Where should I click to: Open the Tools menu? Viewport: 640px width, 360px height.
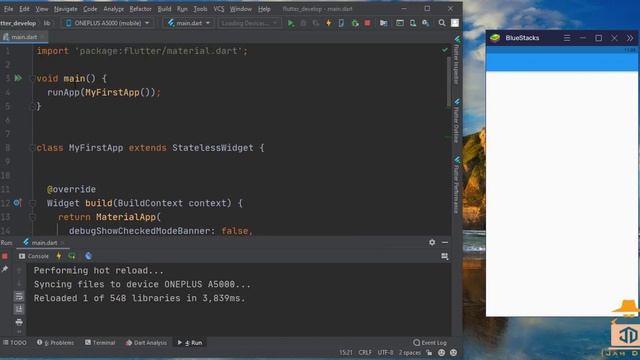pos(200,9)
